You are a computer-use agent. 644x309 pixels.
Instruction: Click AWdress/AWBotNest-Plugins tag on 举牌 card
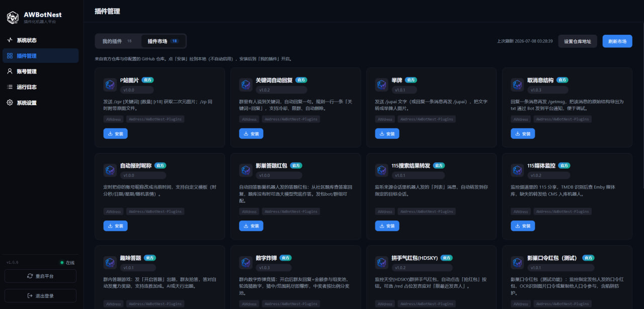click(427, 119)
